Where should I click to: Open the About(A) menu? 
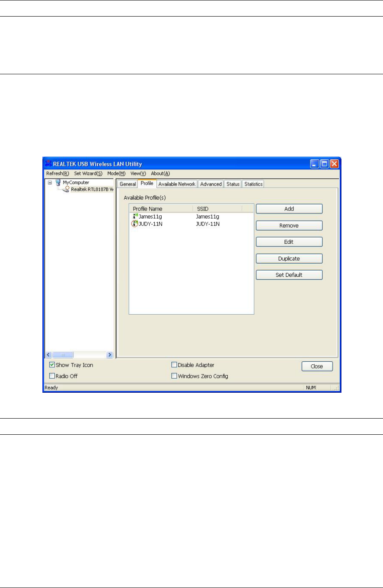coord(160,173)
